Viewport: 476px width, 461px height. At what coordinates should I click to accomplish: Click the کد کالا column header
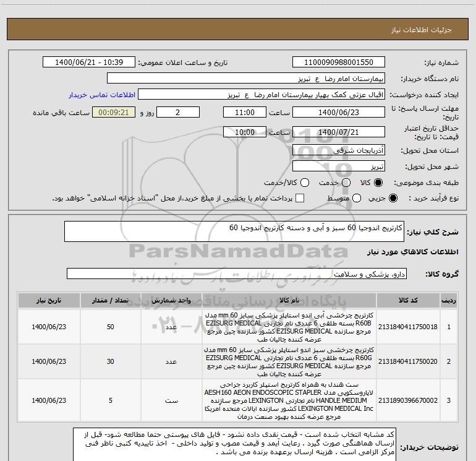[x=408, y=300]
